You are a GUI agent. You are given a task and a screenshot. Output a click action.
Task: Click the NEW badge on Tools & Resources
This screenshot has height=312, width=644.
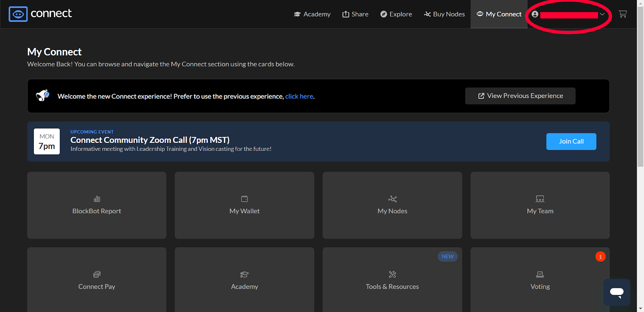448,256
